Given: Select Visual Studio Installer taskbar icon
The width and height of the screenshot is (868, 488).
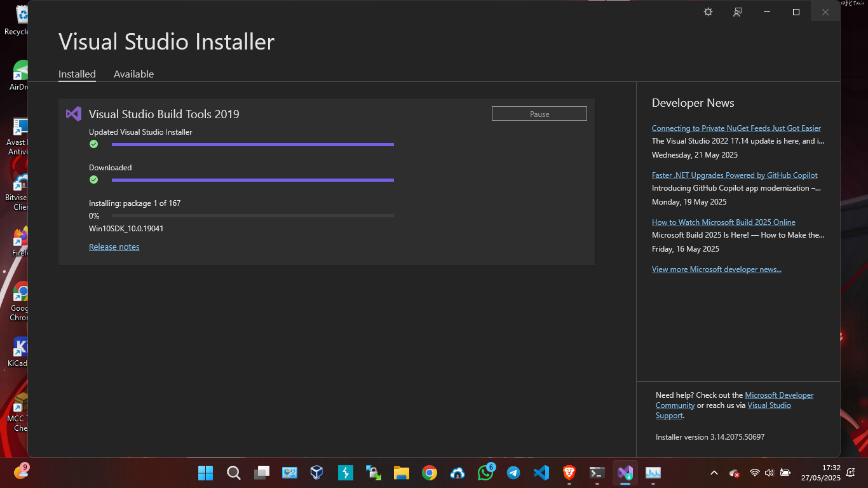Looking at the screenshot, I should pyautogui.click(x=625, y=473).
